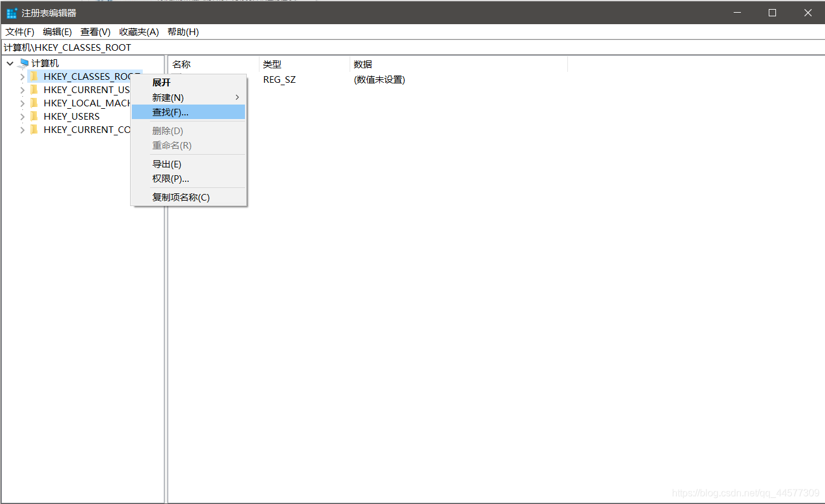Close the Registry Editor window
The height and width of the screenshot is (504, 825).
pyautogui.click(x=807, y=13)
